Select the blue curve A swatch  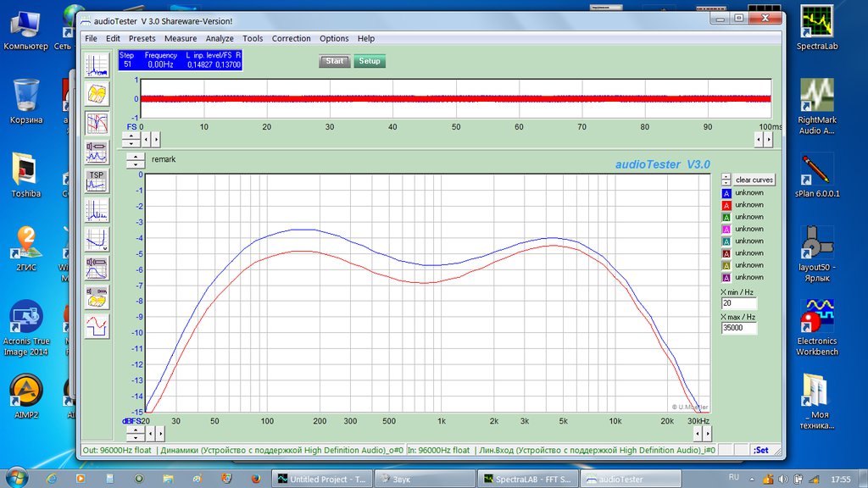tap(726, 193)
